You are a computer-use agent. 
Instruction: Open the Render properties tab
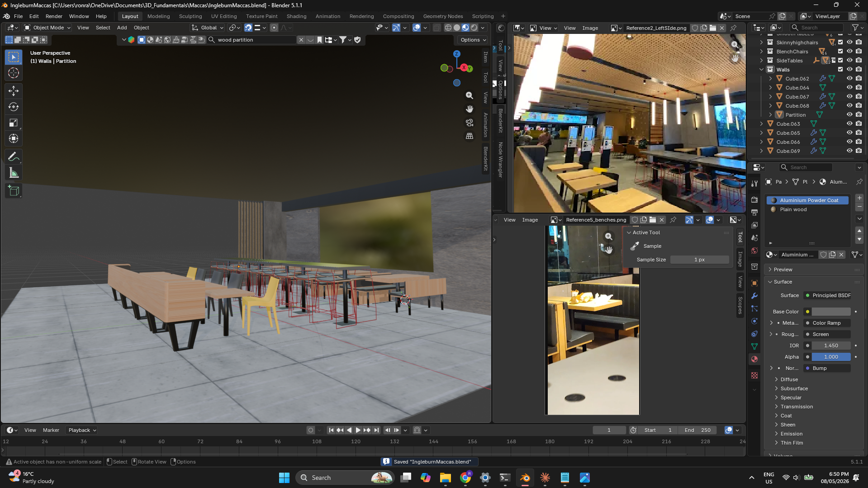pos(754,200)
